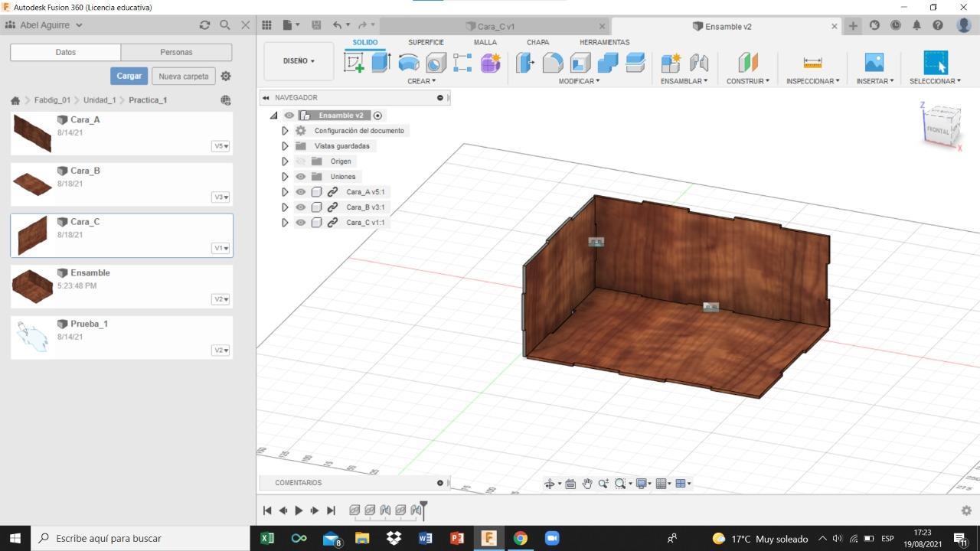
Task: Select the Offset Face tool
Action: point(635,63)
